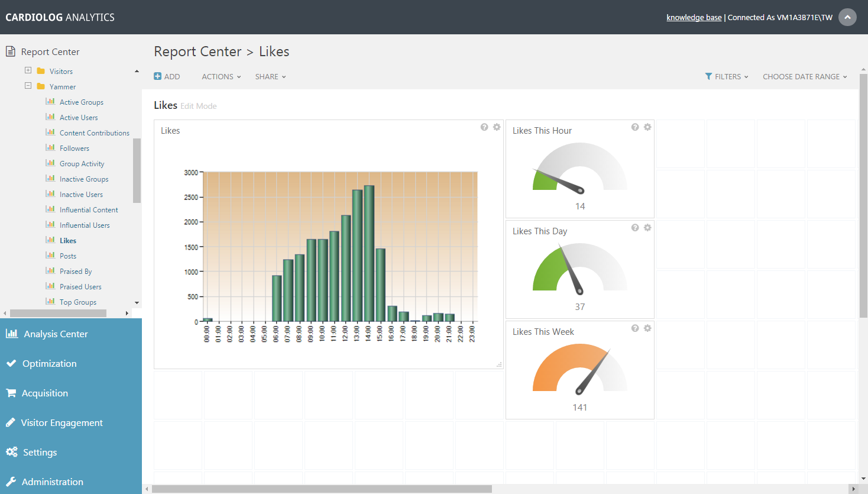Image resolution: width=868 pixels, height=494 pixels.
Task: Click help icon on Likes This Day widget
Action: click(635, 228)
